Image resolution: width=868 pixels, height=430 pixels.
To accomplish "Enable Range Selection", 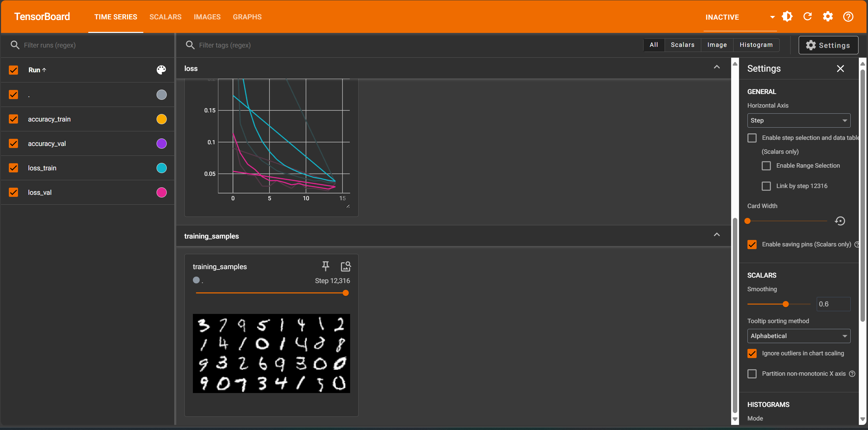I will tap(766, 166).
